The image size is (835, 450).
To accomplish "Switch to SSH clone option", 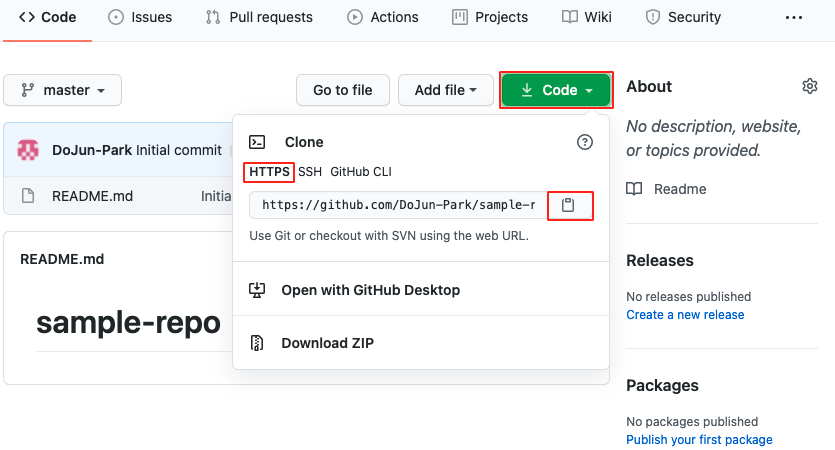I will (310, 172).
